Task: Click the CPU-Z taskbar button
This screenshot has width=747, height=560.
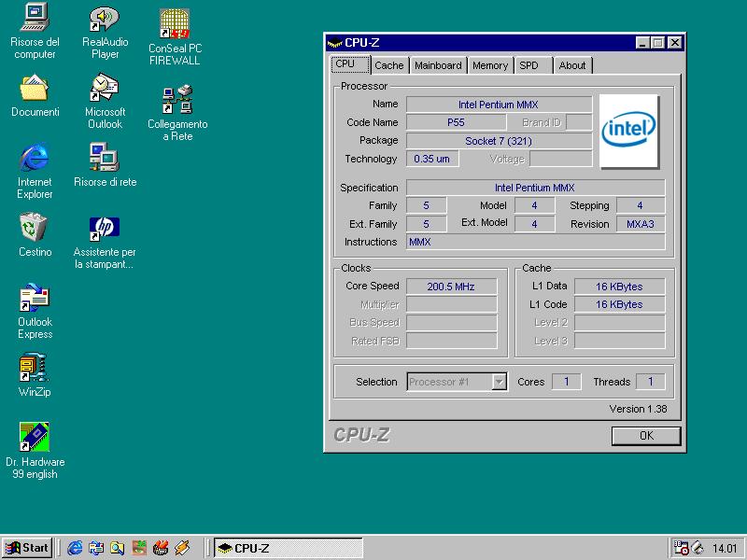Action: pos(289,548)
